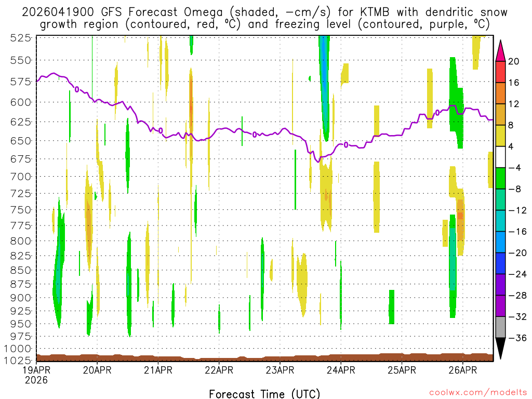The height and width of the screenshot is (399, 532).
Task: Click the 1000 pressure level label
Action: (18, 349)
